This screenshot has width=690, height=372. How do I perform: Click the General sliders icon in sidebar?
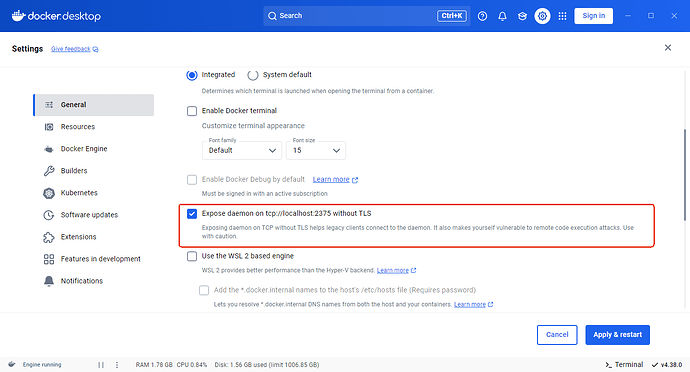point(49,105)
